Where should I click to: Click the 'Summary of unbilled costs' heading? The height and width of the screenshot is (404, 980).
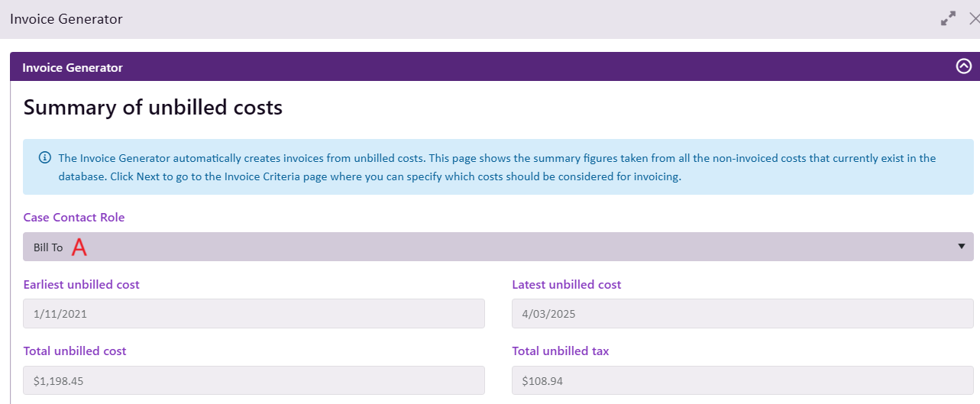tap(153, 108)
